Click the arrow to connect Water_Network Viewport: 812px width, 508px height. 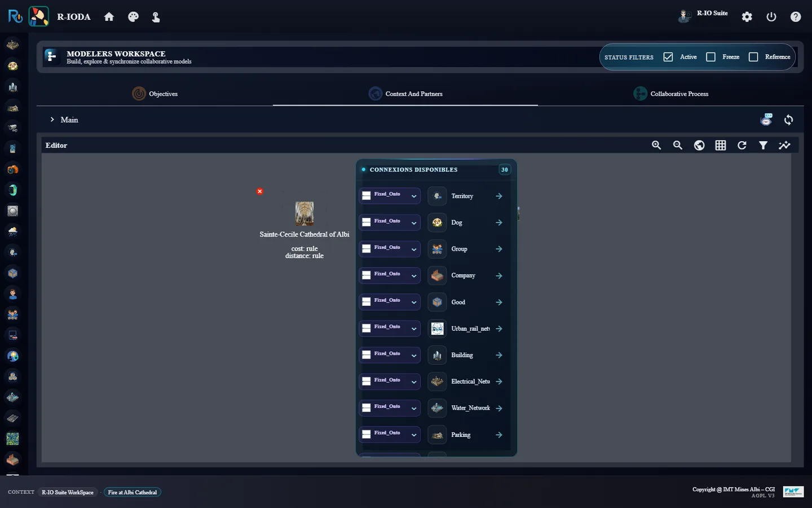(499, 408)
